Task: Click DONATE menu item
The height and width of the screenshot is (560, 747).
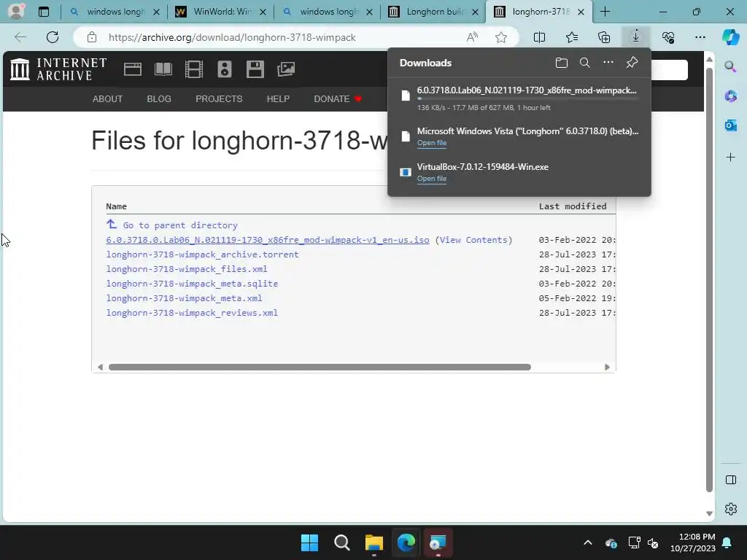Action: [338, 99]
